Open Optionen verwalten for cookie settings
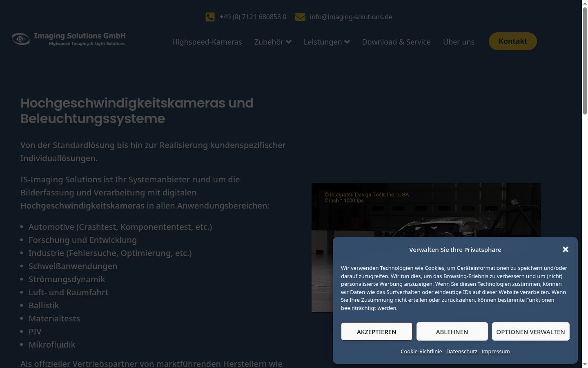588x368 pixels. 531,332
